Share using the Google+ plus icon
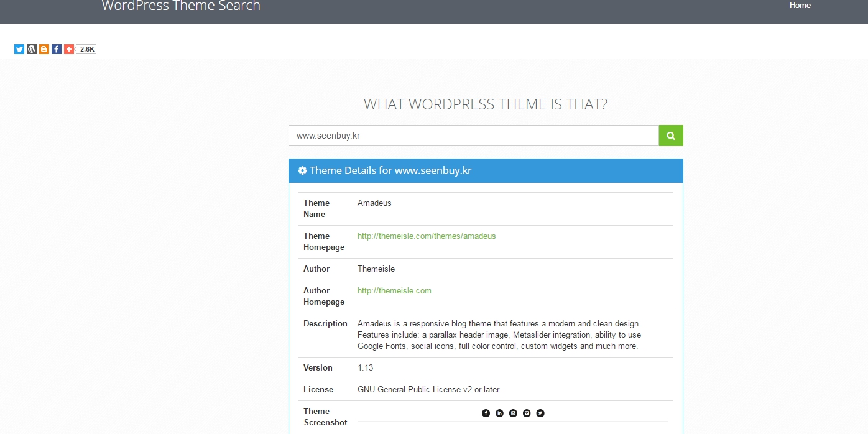 [x=68, y=48]
